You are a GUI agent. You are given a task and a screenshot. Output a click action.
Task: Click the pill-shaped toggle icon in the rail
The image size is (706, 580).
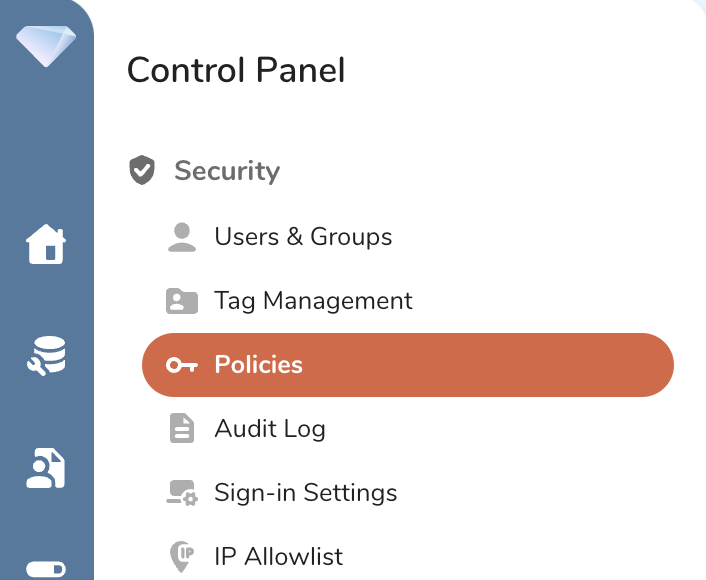[x=46, y=569]
